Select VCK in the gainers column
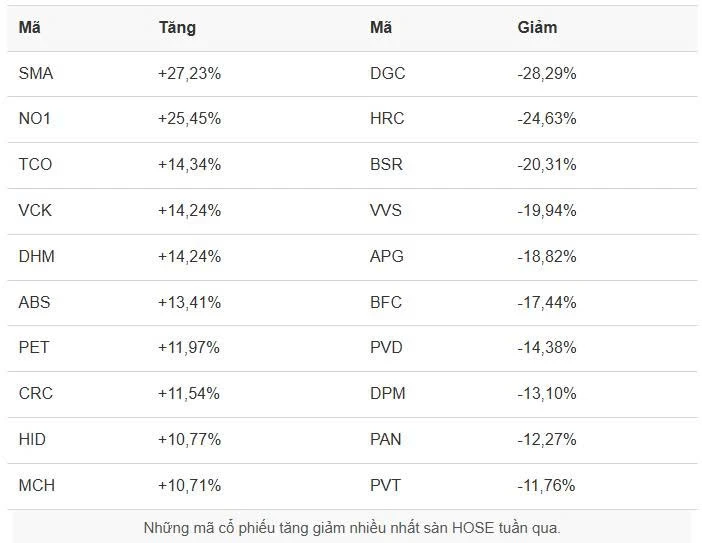 tap(35, 210)
